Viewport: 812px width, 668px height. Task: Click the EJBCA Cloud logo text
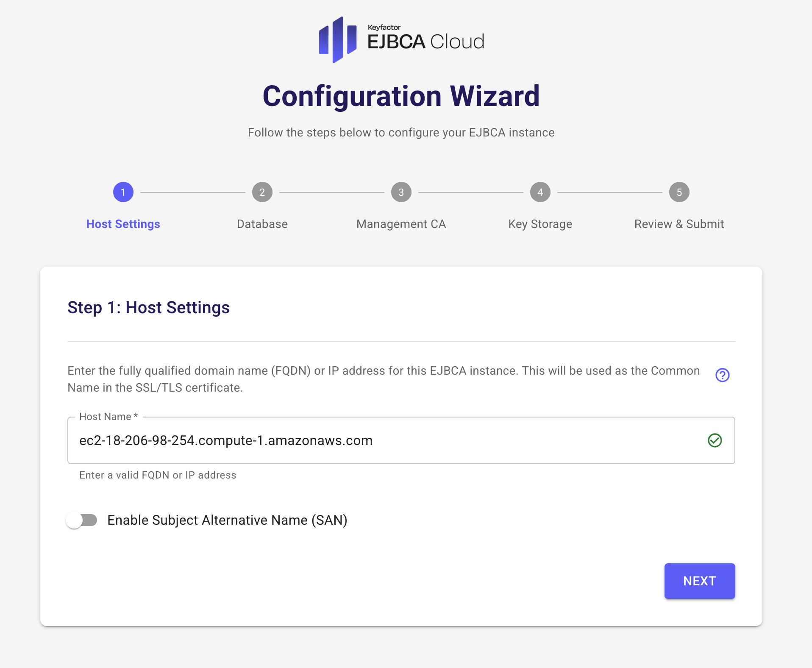point(425,42)
